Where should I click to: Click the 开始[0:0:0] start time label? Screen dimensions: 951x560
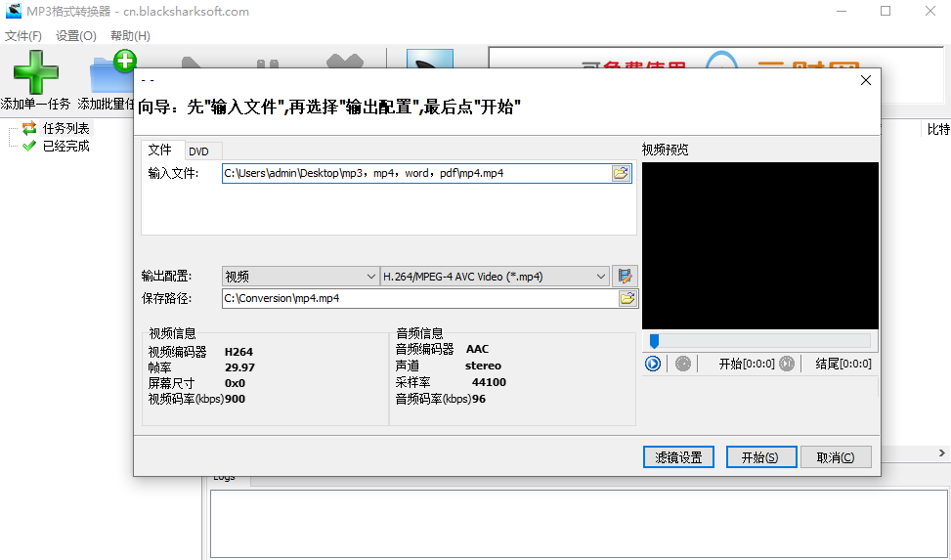pyautogui.click(x=747, y=364)
